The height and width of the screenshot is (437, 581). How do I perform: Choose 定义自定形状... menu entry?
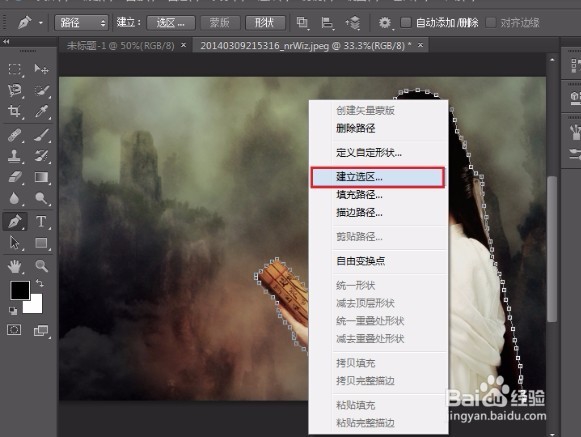pos(378,153)
